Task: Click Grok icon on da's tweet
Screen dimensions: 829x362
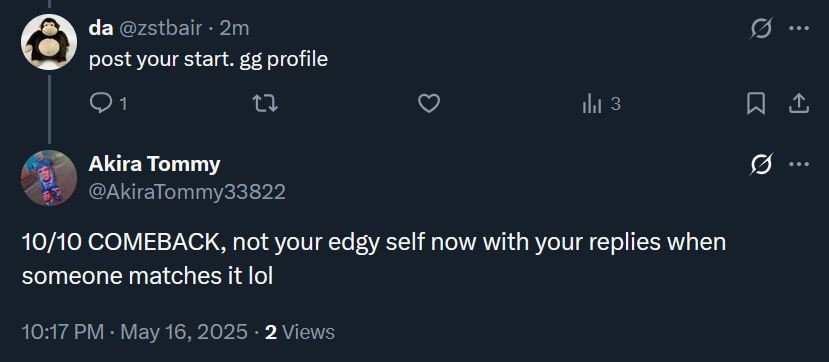Action: pos(761,29)
